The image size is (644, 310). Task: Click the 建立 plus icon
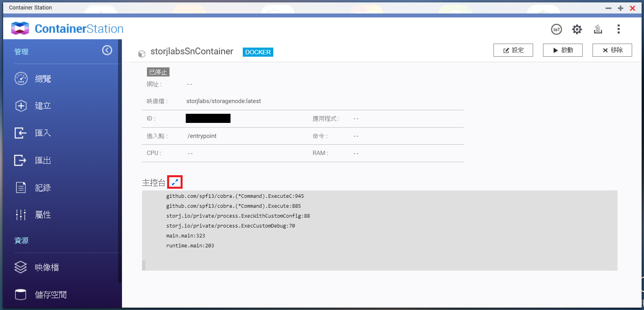click(x=21, y=106)
